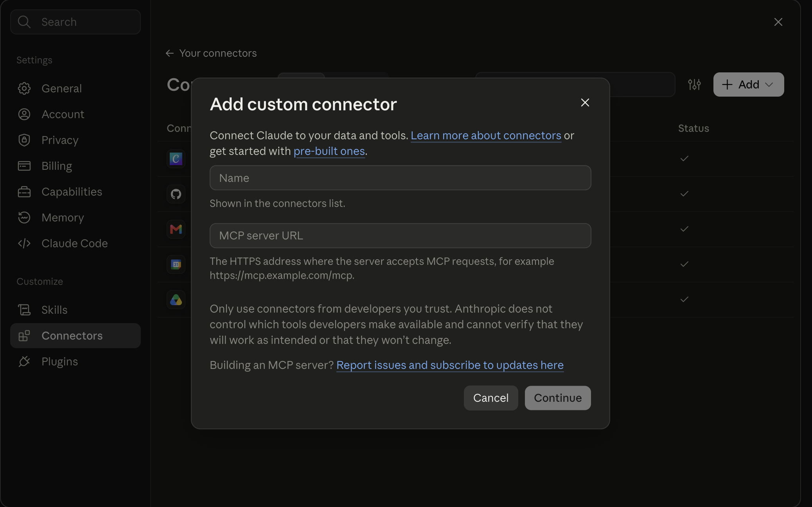This screenshot has height=507, width=812.
Task: Click the sidebar Search field
Action: [x=75, y=22]
